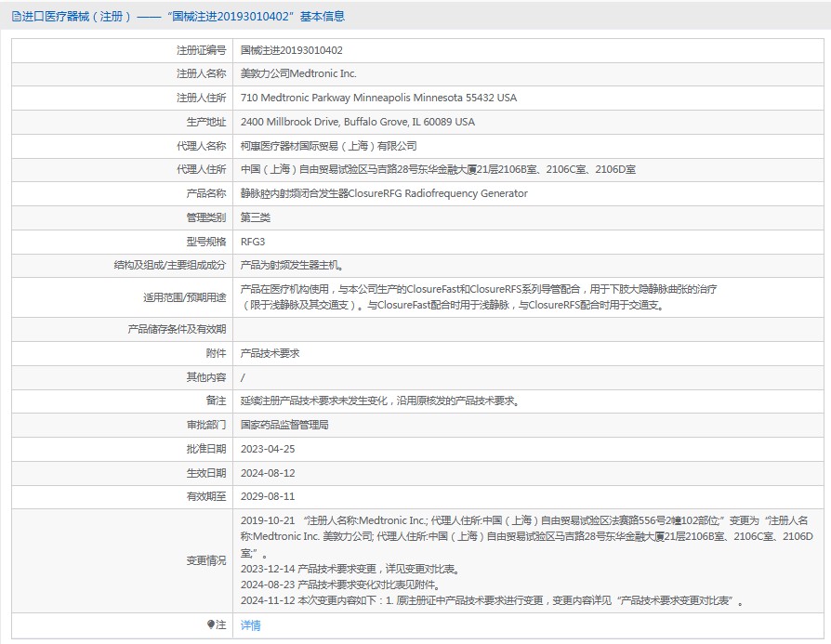Click the agent name 柯惠医疗器材国际贸易（上海）有限公司
Viewport: 831px width, 644px height.
point(328,146)
